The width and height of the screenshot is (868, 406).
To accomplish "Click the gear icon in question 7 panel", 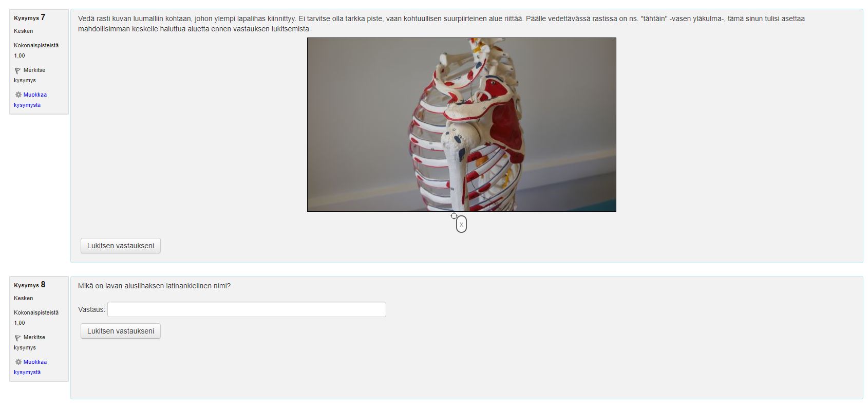I will tap(18, 95).
